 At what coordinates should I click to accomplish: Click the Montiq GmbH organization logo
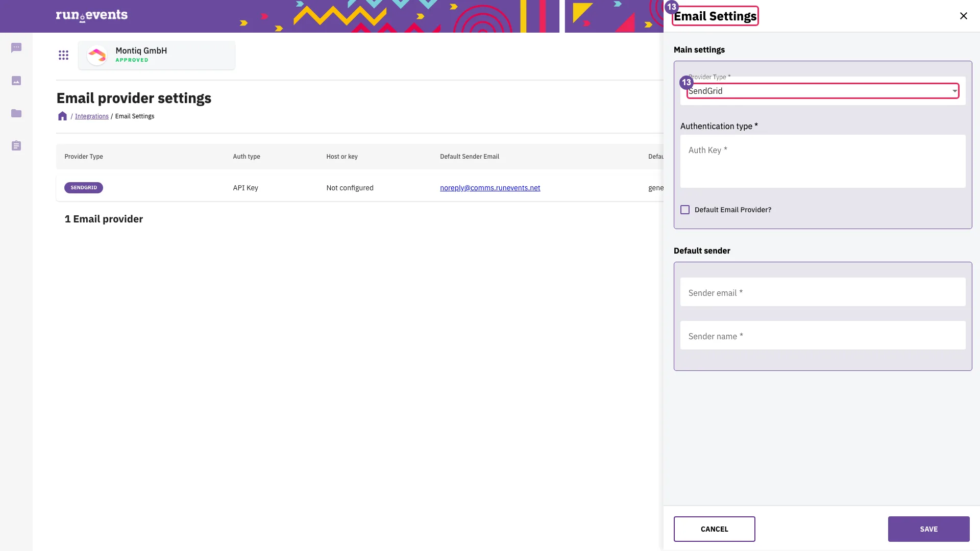[x=97, y=55]
